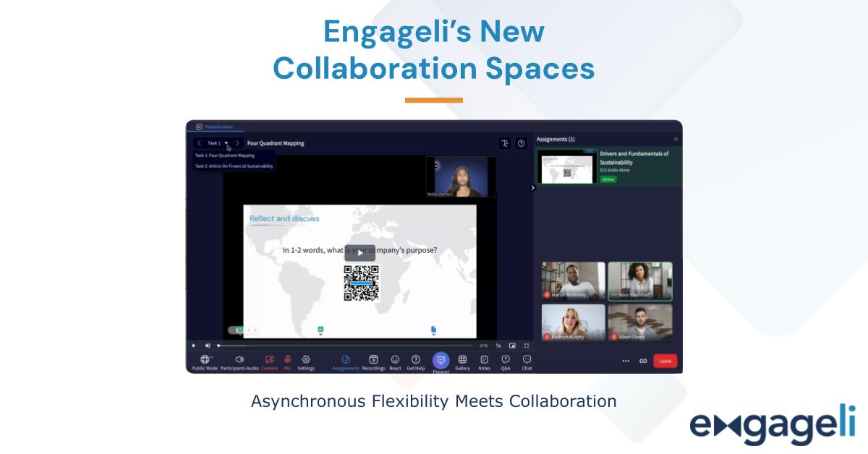Select Task 2: Article On Financial Sustainability
The image size is (868, 454).
234,166
